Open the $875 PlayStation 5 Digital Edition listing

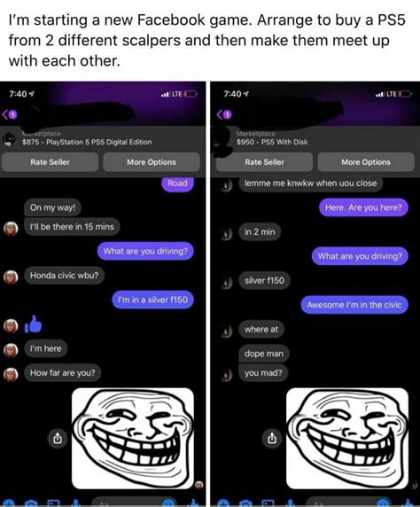pyautogui.click(x=87, y=142)
